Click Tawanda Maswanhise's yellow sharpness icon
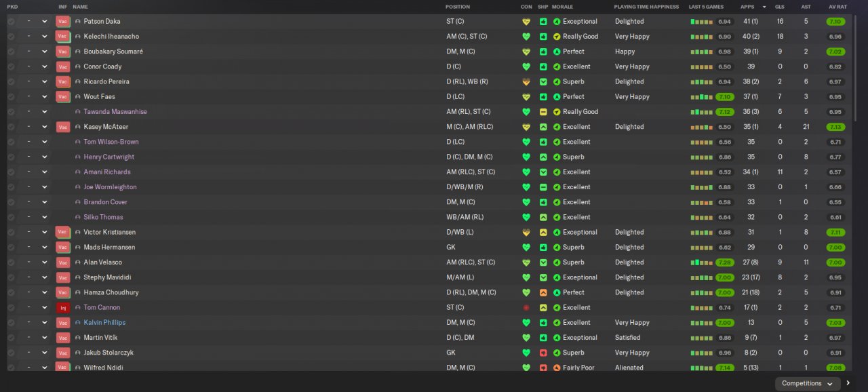868x392 pixels. click(543, 112)
